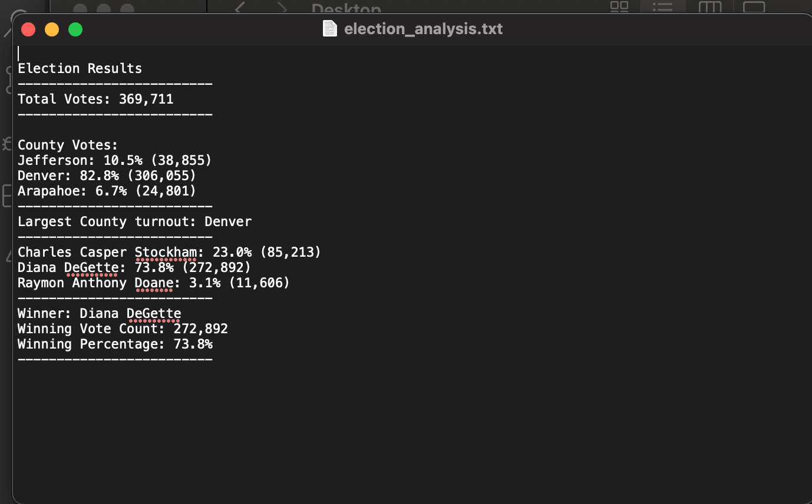Place the cursor on the Total Votes line

[96, 99]
